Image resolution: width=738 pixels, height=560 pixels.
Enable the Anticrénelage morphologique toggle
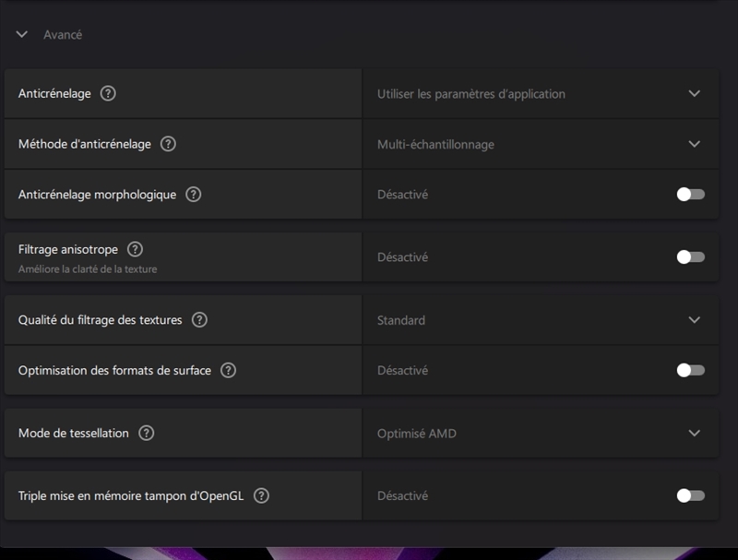click(690, 195)
